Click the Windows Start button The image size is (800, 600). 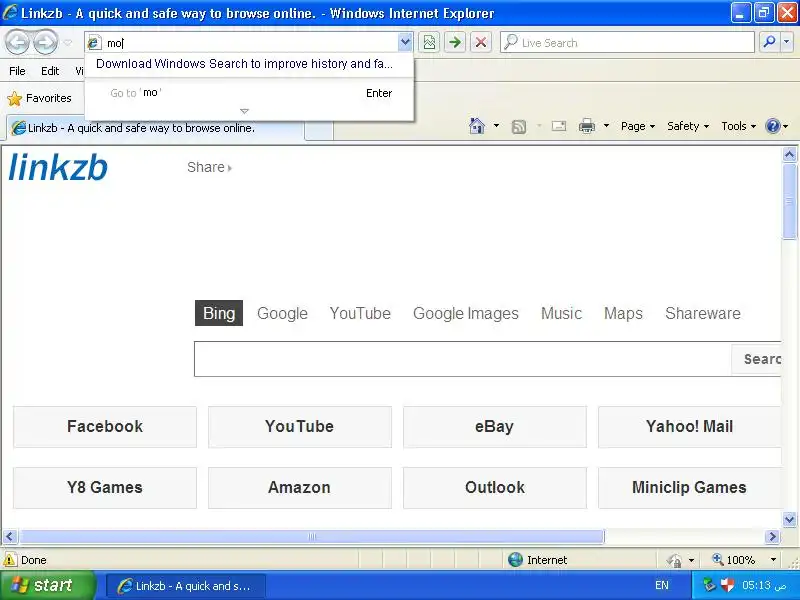tap(47, 585)
